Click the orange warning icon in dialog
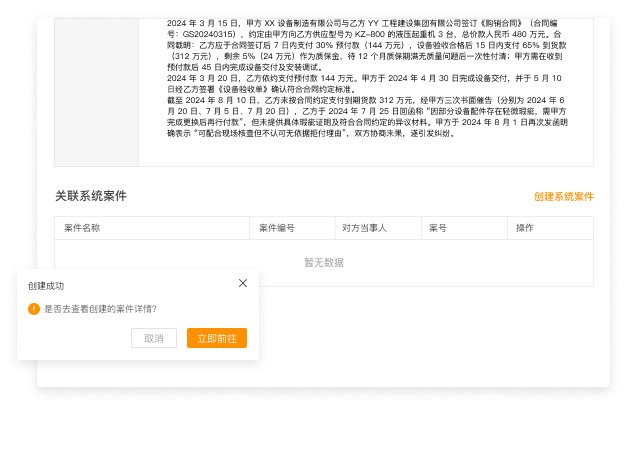The image size is (638, 472). point(34,309)
